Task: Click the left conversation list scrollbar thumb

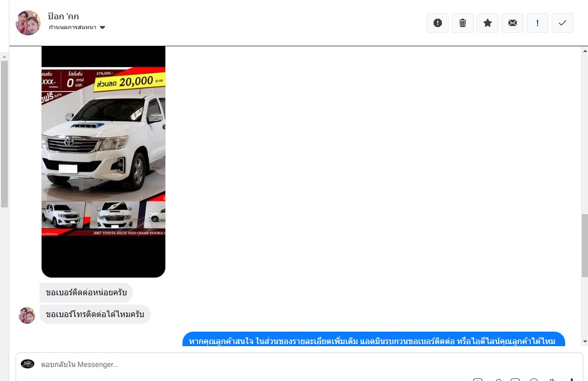Action: coord(4,134)
